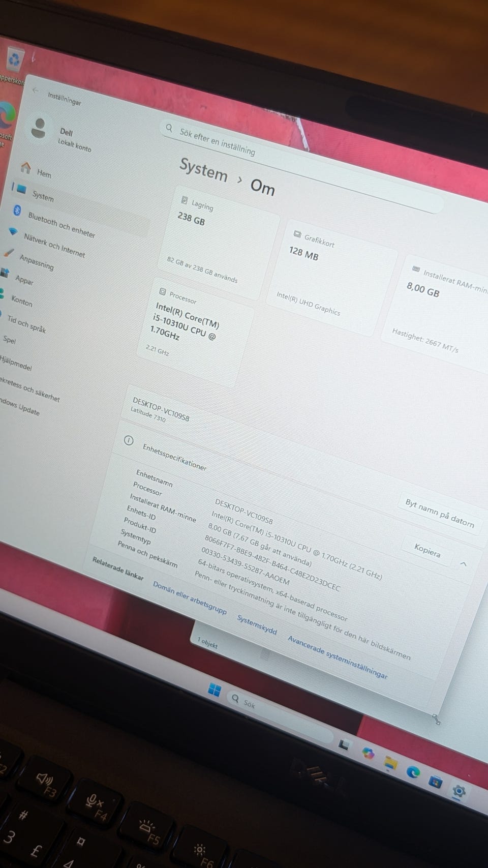Screen dimensions: 488x868
Task: Click the back arrow in Inställningar
Action: pos(35,90)
